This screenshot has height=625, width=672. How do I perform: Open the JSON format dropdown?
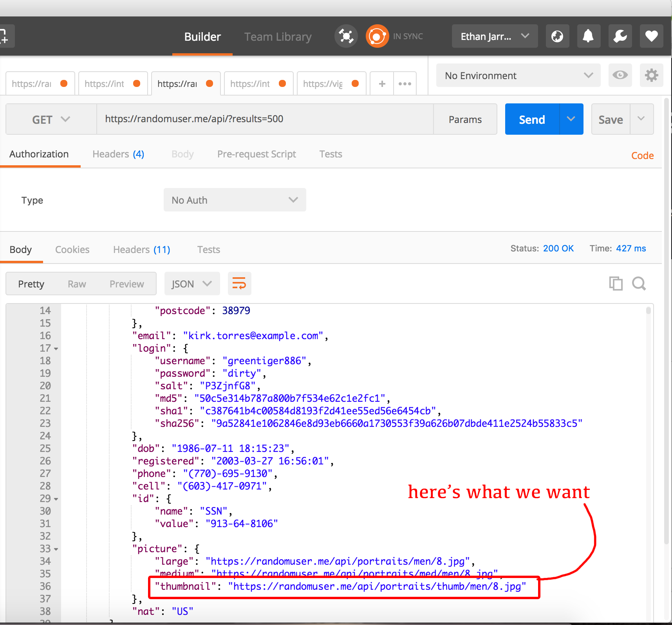(x=192, y=284)
